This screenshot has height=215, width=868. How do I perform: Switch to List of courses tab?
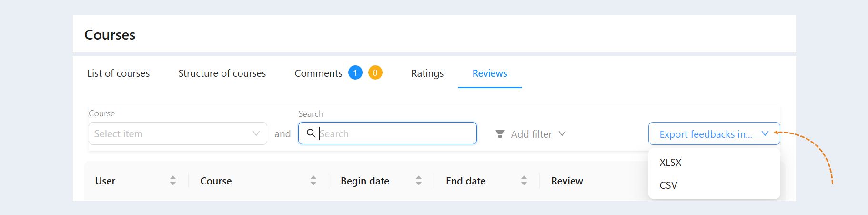pos(119,73)
